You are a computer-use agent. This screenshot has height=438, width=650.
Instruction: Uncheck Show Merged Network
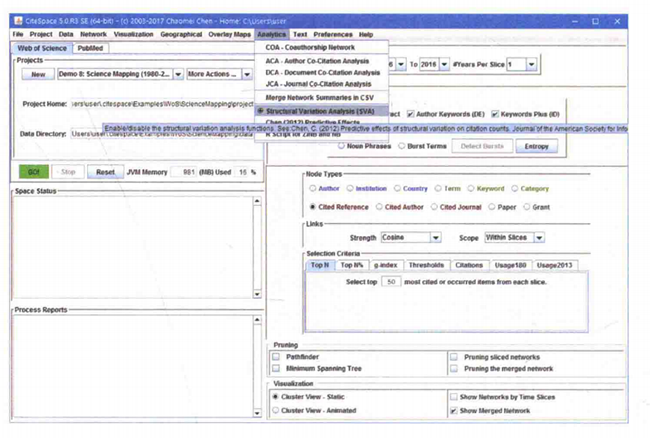tap(455, 410)
